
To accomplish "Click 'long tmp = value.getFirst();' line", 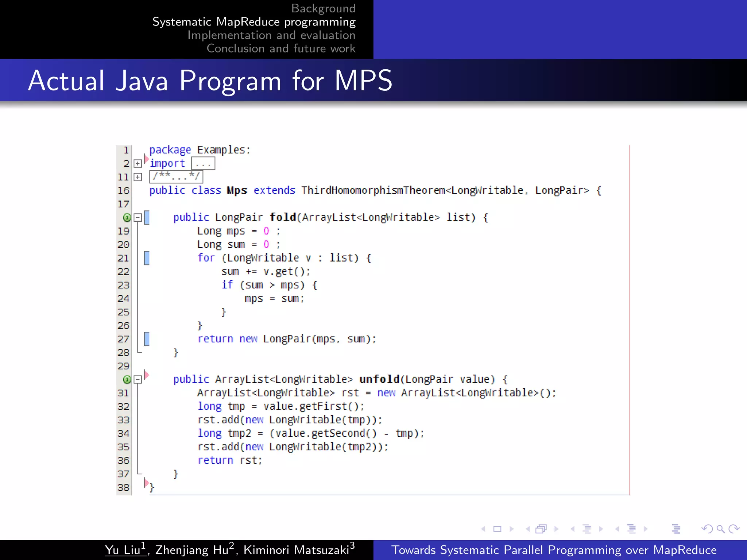I will click(281, 407).
